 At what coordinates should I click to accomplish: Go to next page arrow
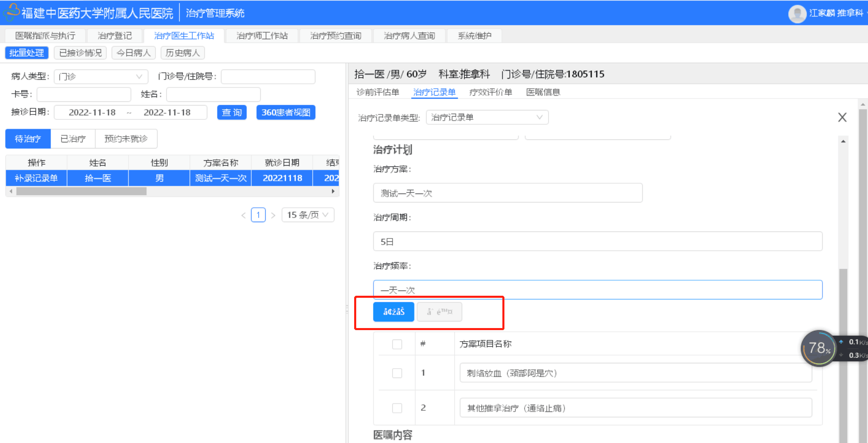[273, 215]
